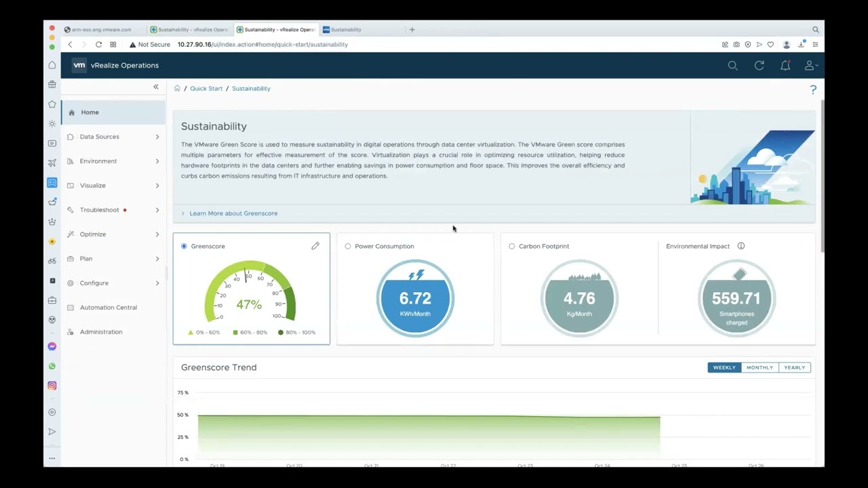Click the home icon in breadcrumb
Viewport: 868px width, 488px height.
tap(177, 88)
